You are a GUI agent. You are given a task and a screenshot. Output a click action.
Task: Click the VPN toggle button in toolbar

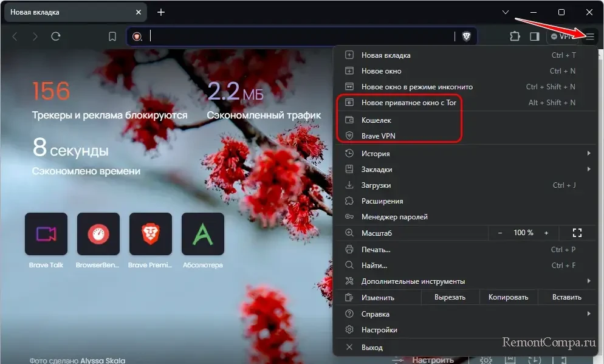pyautogui.click(x=563, y=36)
